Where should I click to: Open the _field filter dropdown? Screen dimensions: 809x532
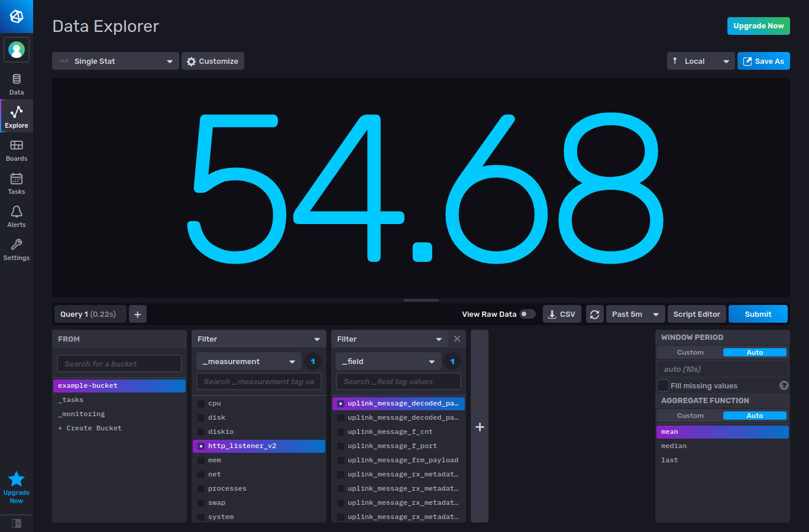point(388,361)
